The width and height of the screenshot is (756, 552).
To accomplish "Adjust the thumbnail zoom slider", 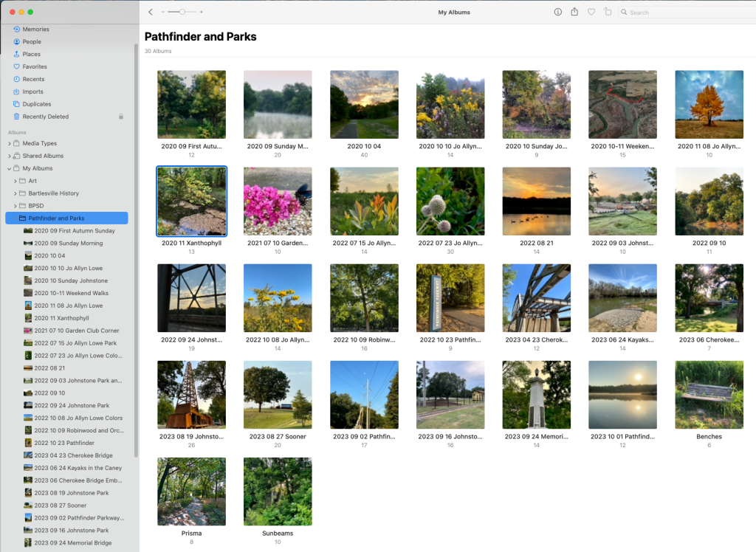I will pyautogui.click(x=182, y=12).
